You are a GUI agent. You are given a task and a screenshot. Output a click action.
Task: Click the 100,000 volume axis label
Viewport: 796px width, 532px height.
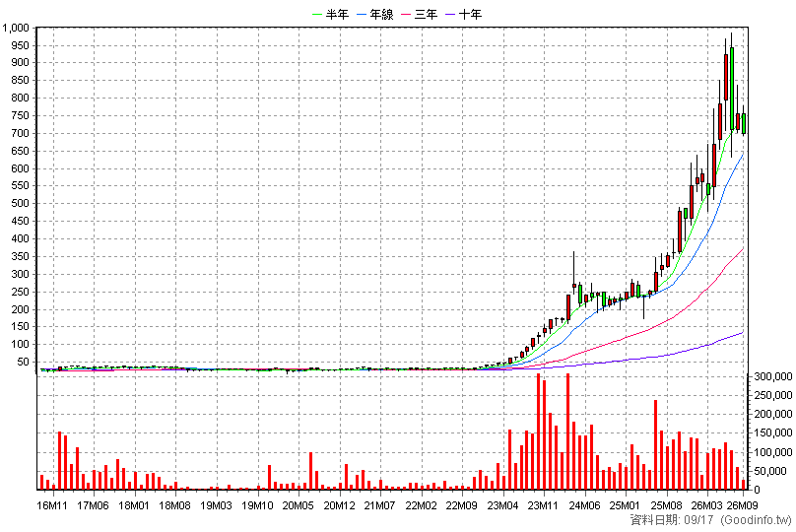pos(772,452)
